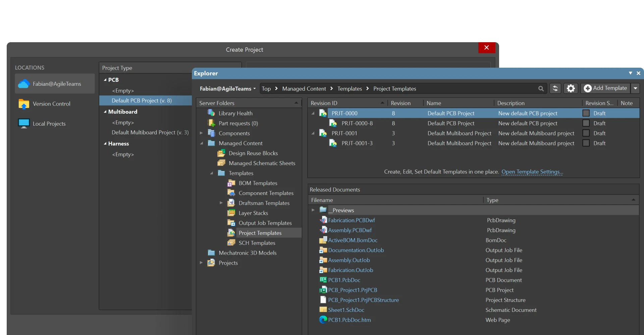Click the Fabrication.PCBDwf file icon
This screenshot has width=644, height=335.
pyautogui.click(x=323, y=220)
